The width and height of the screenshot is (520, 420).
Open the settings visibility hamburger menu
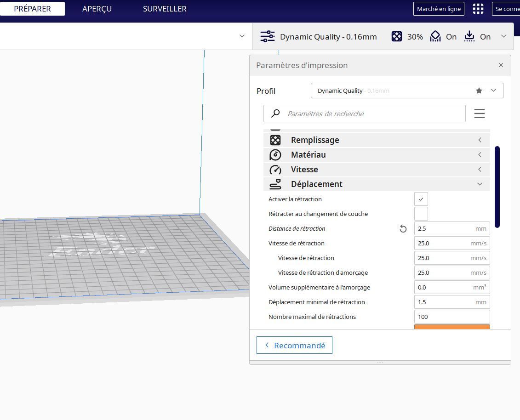click(x=479, y=114)
